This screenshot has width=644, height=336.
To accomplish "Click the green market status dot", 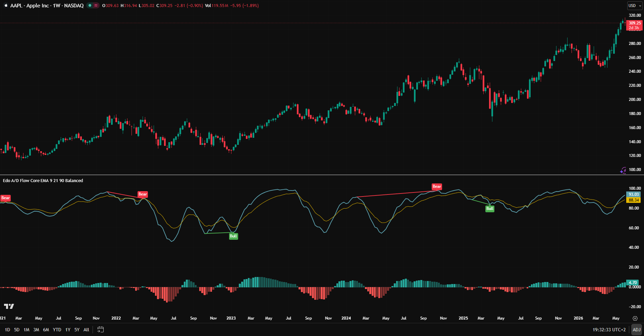I will click(90, 5).
